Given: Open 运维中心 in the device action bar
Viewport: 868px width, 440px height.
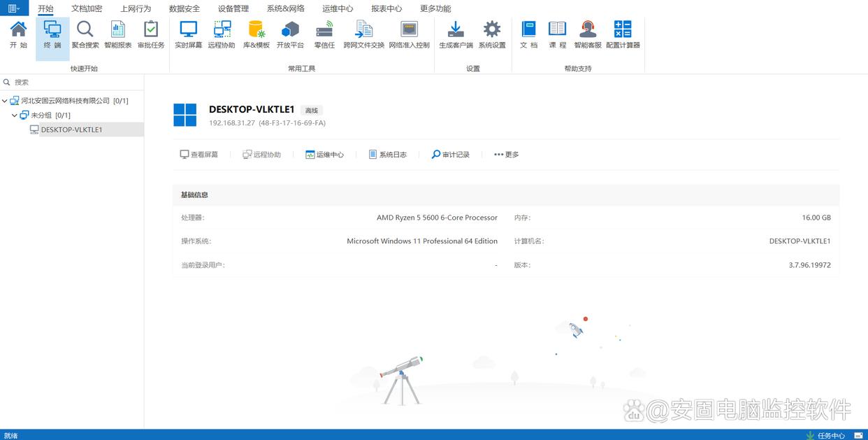Looking at the screenshot, I should click(x=324, y=155).
